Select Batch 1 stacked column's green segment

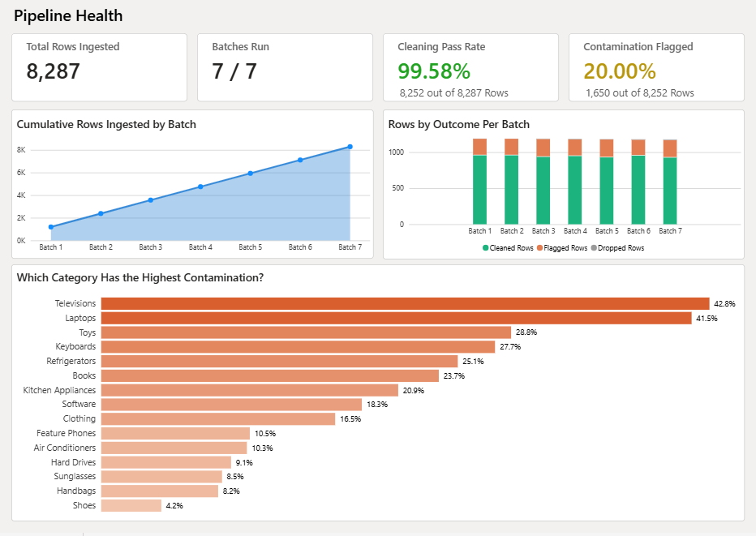point(479,190)
